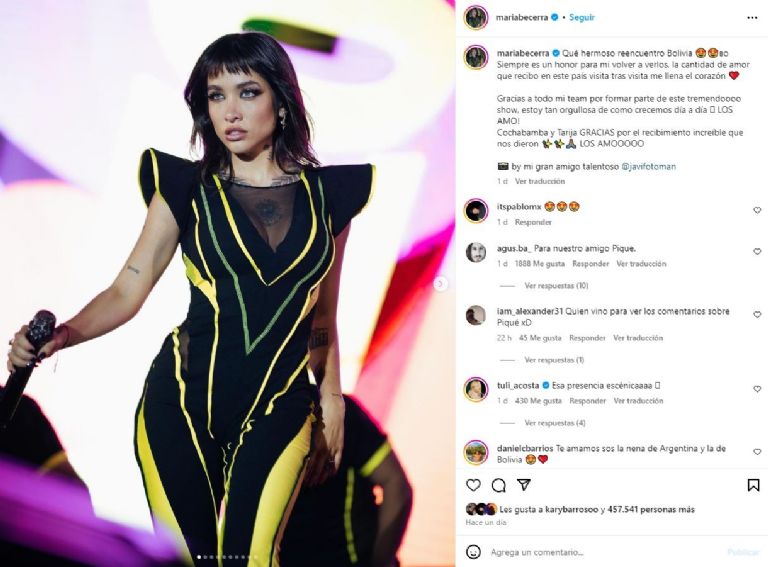Expand Ver respuestas (1) replies
This screenshot has width=768, height=567.
point(554,360)
